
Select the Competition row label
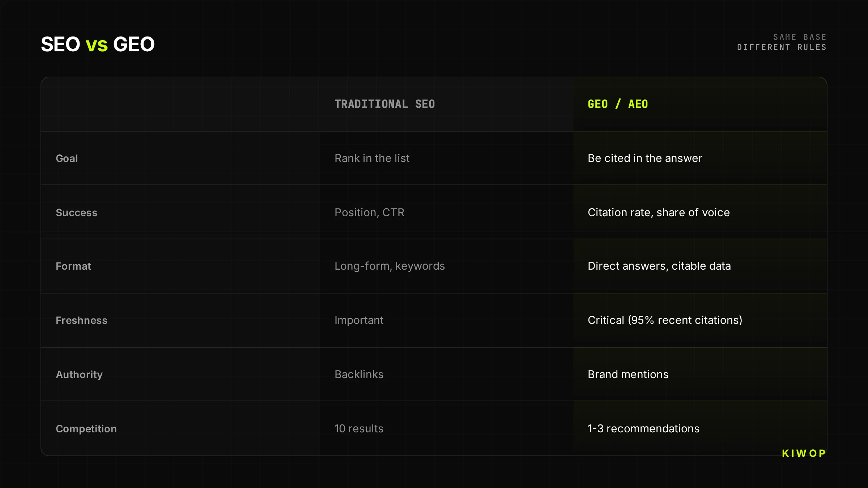[x=86, y=429]
